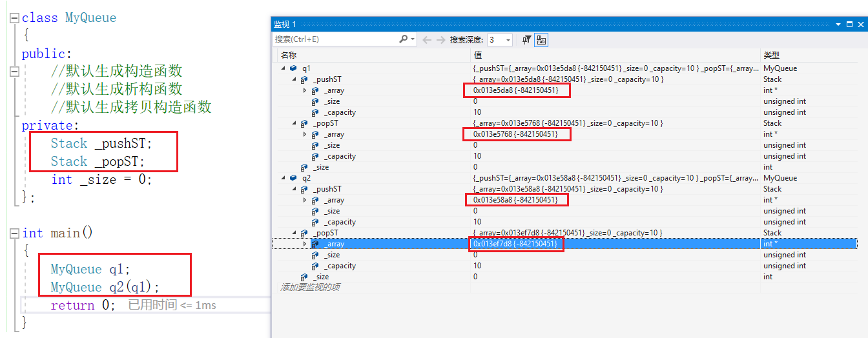This screenshot has height=338, width=868.
Task: Select MyQueue type cell of q2 row
Action: coord(780,178)
